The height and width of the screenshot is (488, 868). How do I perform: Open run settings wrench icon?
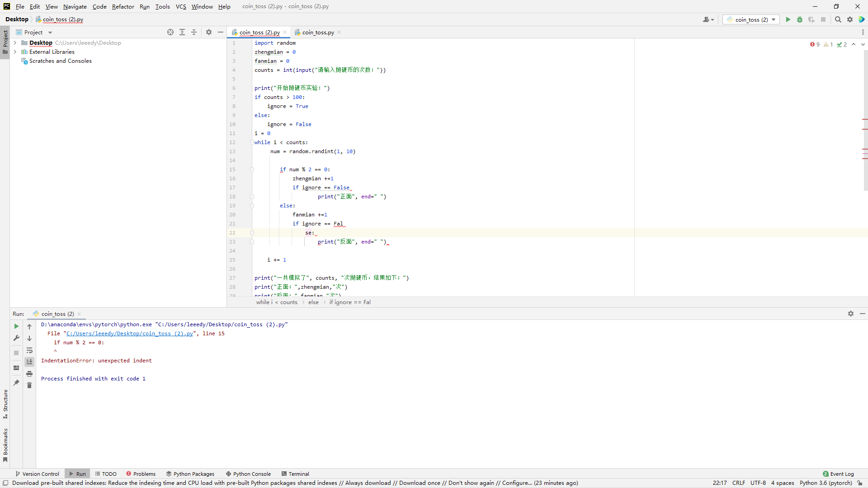pyautogui.click(x=16, y=338)
